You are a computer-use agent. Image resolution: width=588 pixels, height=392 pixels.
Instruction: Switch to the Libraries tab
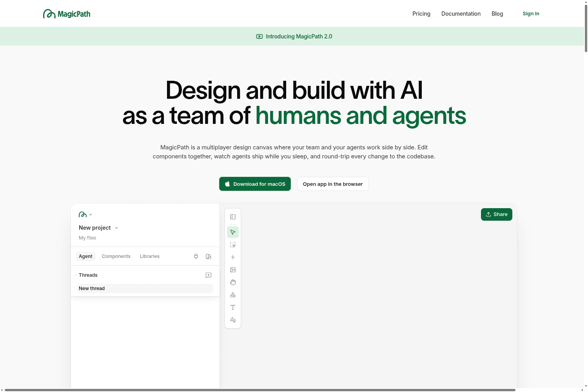point(150,256)
